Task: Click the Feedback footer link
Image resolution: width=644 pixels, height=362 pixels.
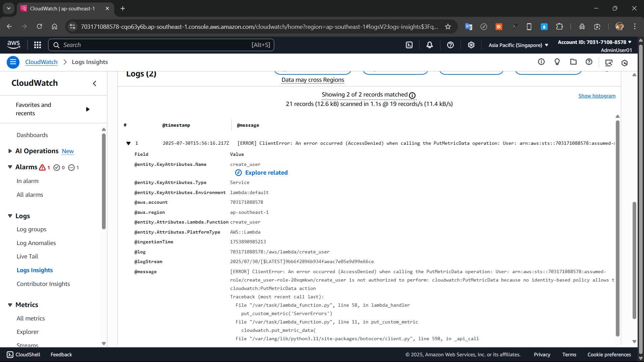Action: tap(61, 355)
